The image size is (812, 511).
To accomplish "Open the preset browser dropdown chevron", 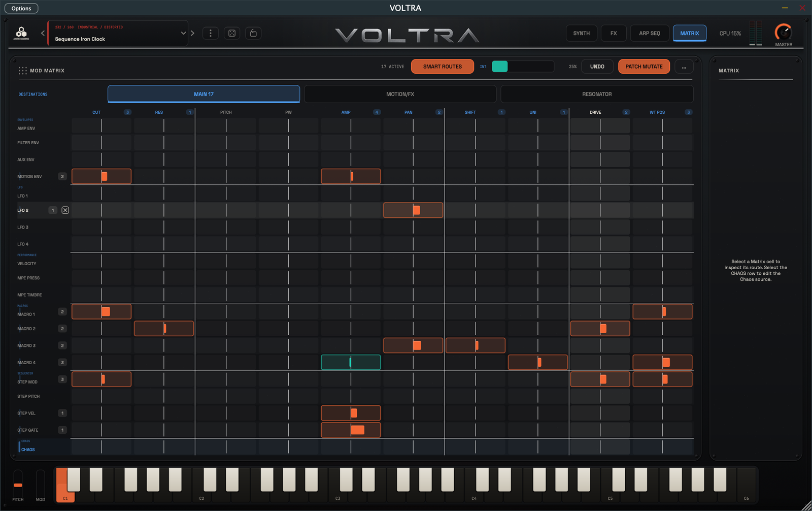I will pyautogui.click(x=183, y=33).
